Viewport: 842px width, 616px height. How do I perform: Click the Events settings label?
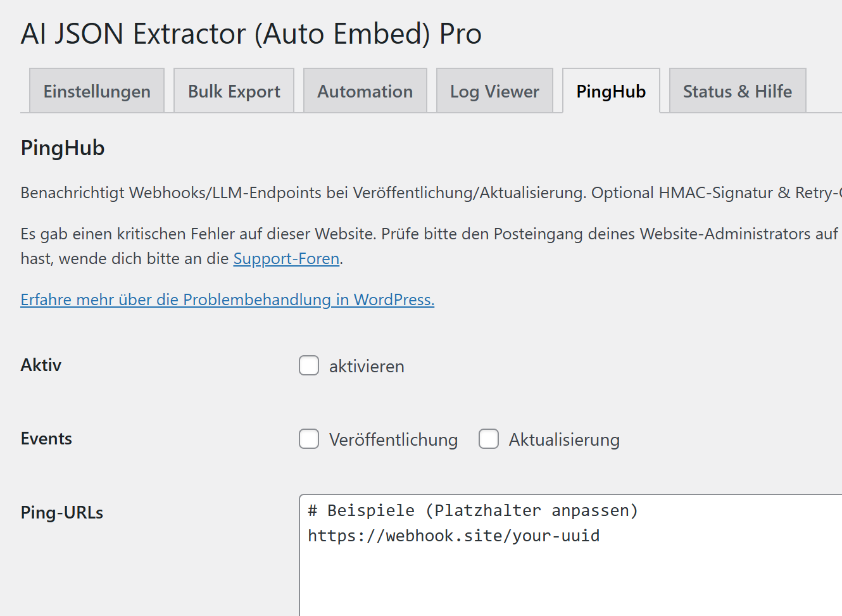(x=46, y=439)
